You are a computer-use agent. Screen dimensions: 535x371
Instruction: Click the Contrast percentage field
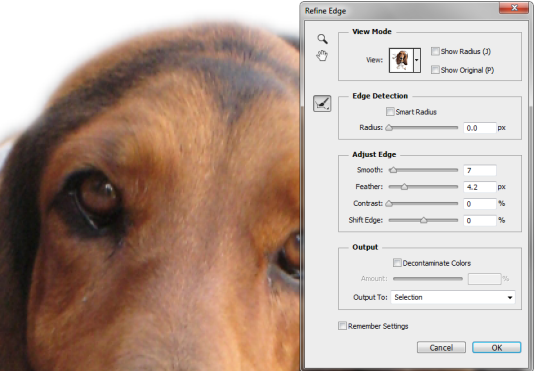[479, 204]
